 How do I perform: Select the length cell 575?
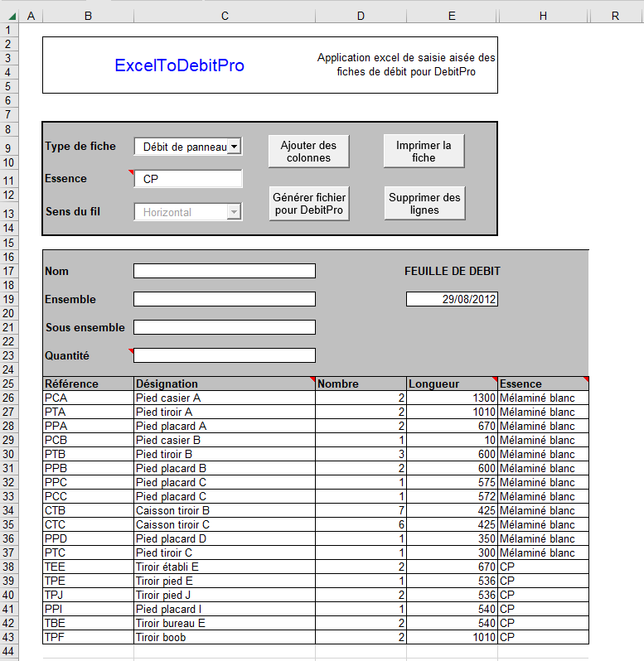[x=452, y=482]
